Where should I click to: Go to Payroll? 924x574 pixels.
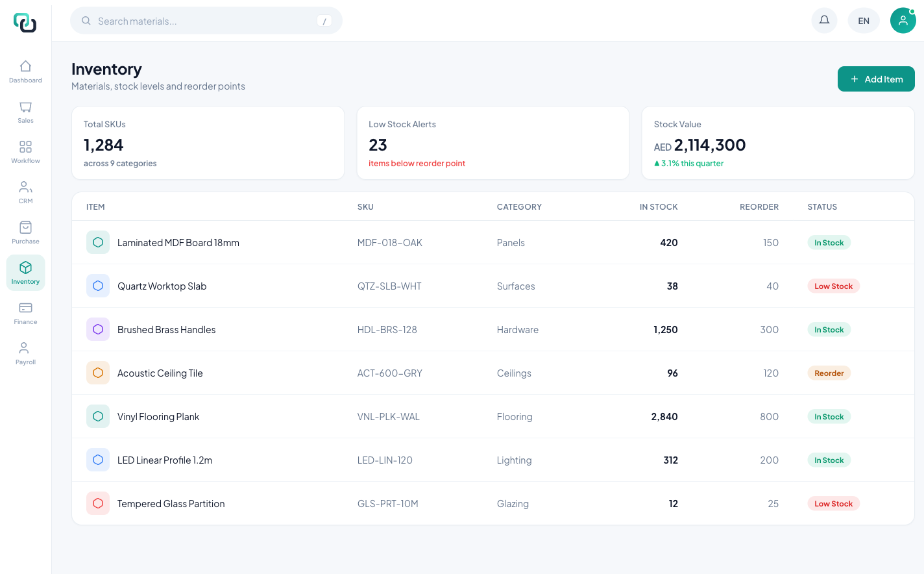click(x=25, y=353)
